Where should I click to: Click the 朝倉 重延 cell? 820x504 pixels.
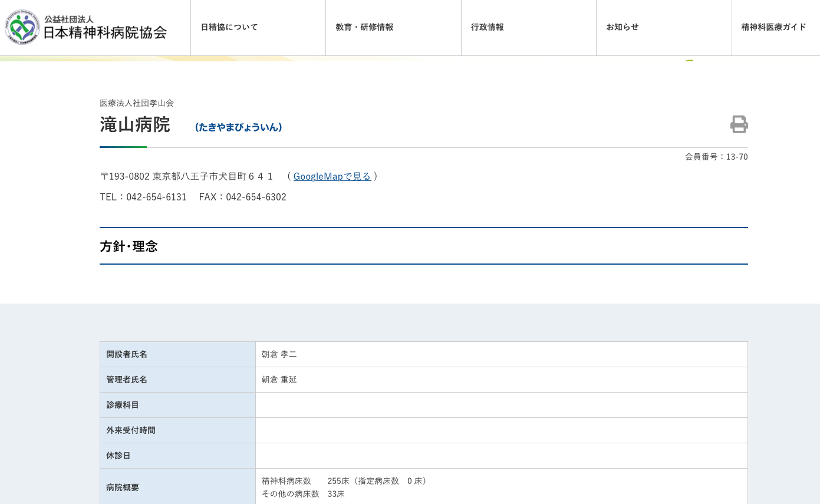click(x=501, y=380)
